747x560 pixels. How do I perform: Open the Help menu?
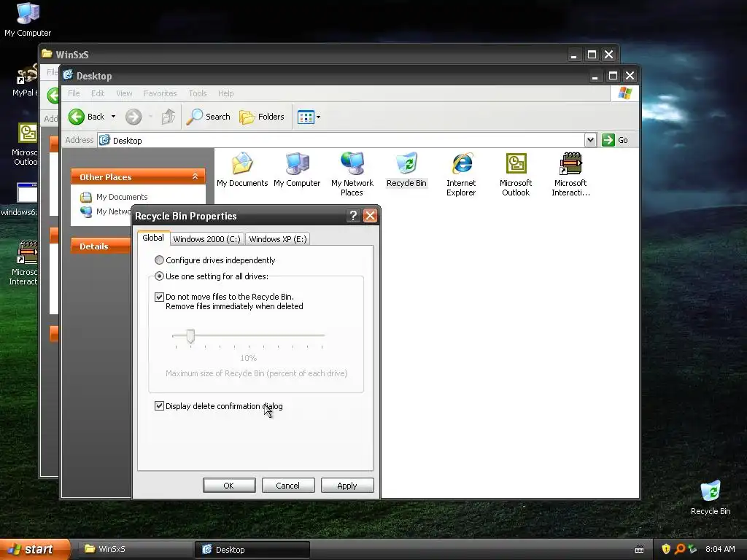(226, 93)
